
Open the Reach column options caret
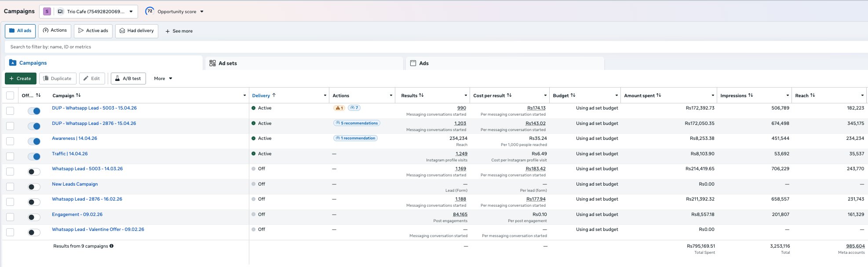pyautogui.click(x=862, y=95)
